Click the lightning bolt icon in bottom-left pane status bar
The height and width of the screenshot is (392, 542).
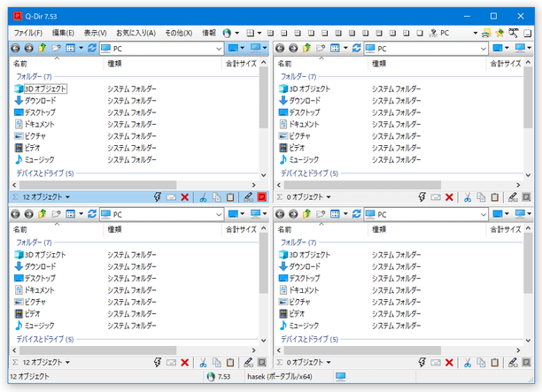point(158,362)
